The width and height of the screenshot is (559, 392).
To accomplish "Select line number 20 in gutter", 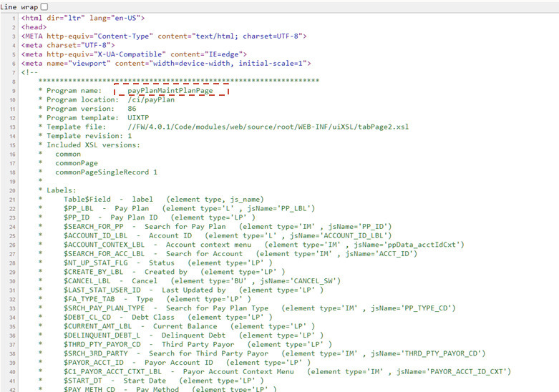I will coord(12,191).
